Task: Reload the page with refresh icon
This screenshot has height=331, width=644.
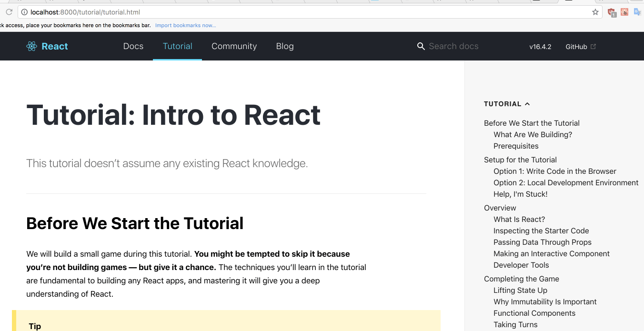Action: click(x=9, y=12)
